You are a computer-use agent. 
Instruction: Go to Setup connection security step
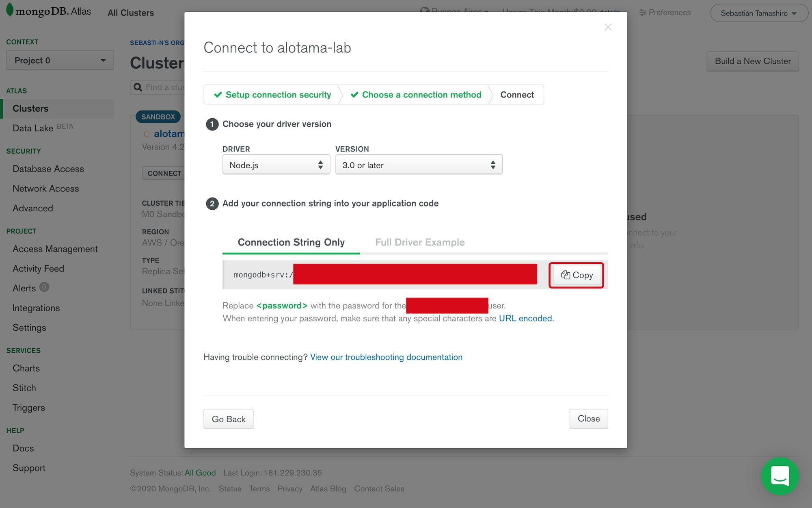[x=273, y=95]
